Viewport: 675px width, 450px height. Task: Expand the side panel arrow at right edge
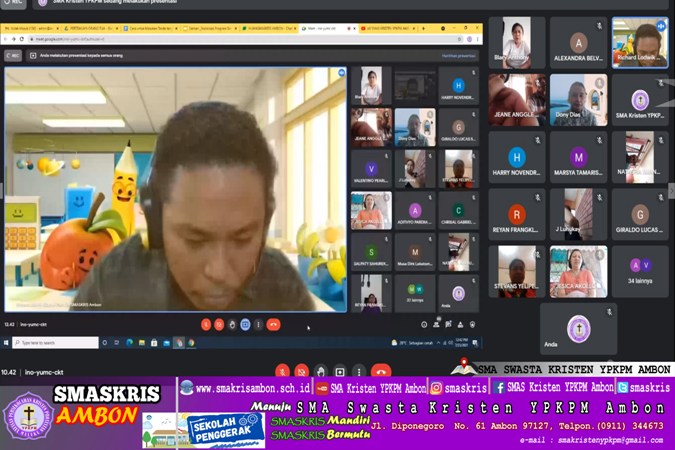pos(671,190)
